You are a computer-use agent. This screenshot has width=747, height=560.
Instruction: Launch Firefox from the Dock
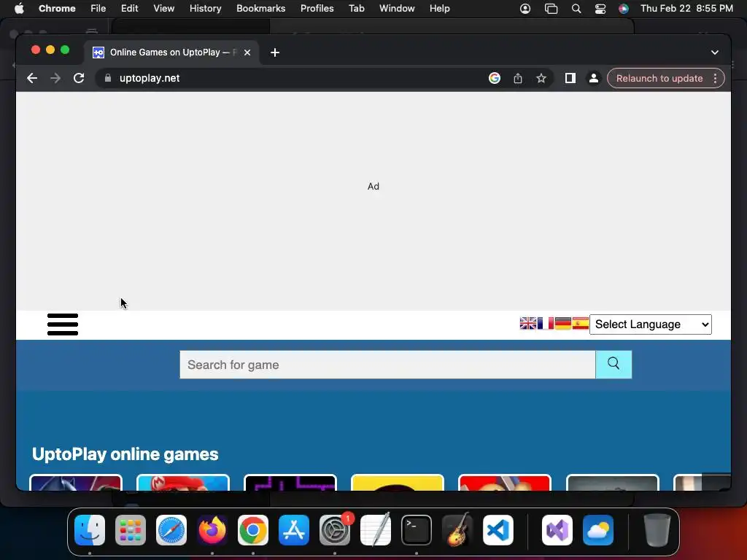tap(212, 530)
